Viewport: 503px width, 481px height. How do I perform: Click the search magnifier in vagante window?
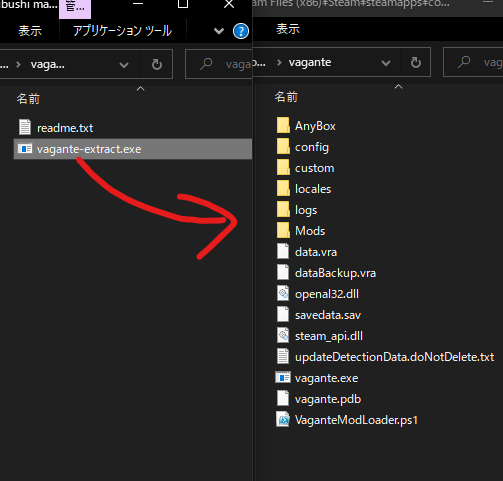tap(464, 61)
